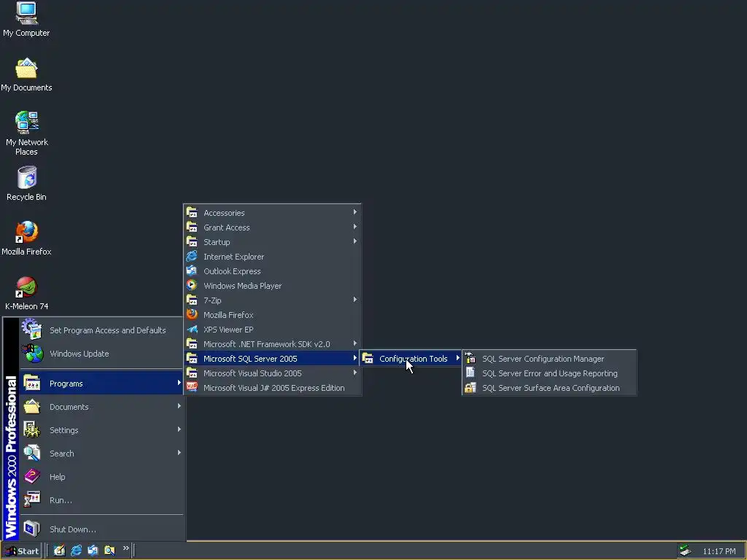The width and height of the screenshot is (747, 560).
Task: Click the Help book icon
Action: pyautogui.click(x=32, y=476)
